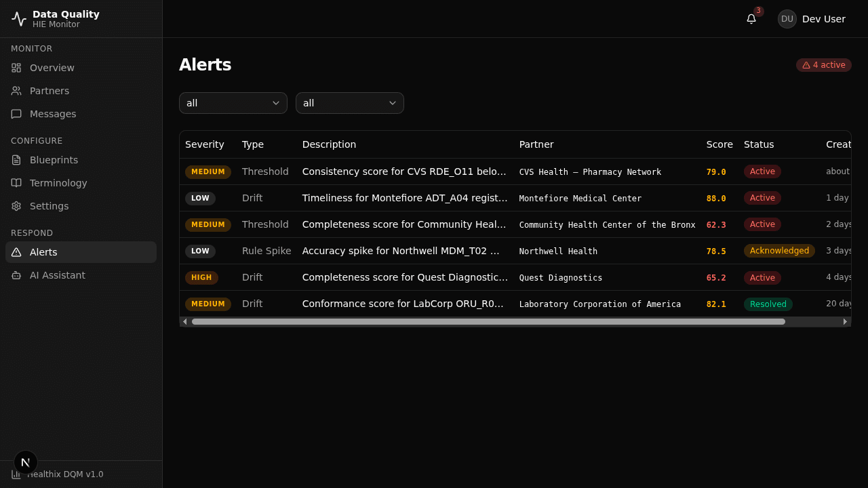Click the 4 active alerts badge
The image size is (868, 488).
click(823, 64)
